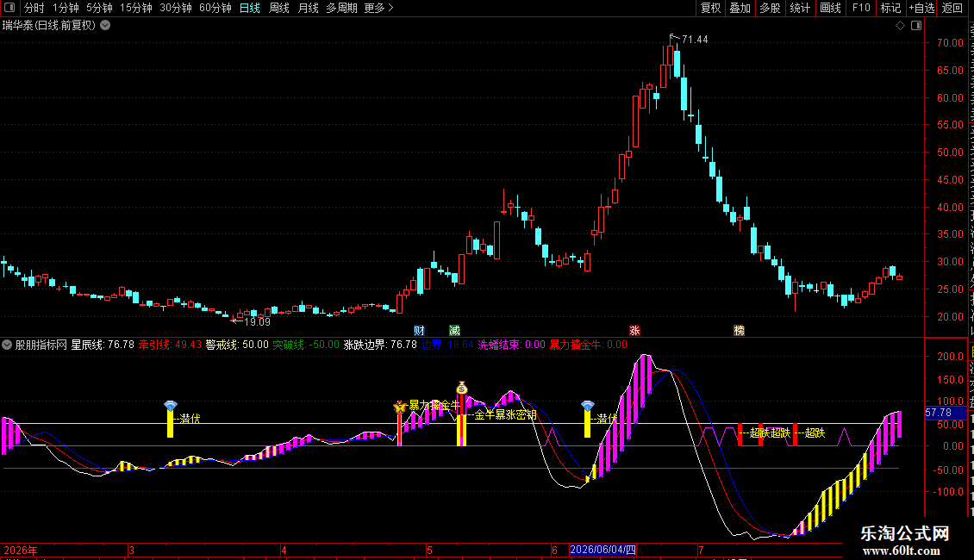
Task: Click the 暴力擒金牛: 0.00 readout
Action: (589, 345)
